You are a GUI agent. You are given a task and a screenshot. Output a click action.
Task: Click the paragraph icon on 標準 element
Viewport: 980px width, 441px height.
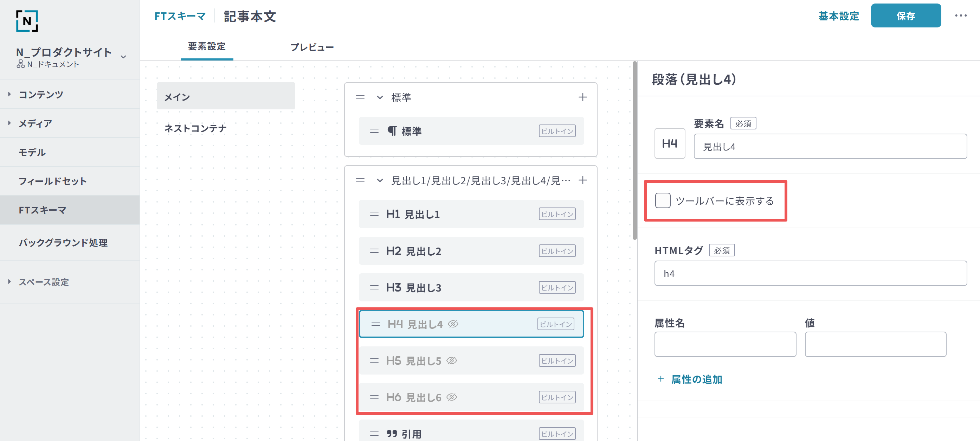[x=392, y=131]
